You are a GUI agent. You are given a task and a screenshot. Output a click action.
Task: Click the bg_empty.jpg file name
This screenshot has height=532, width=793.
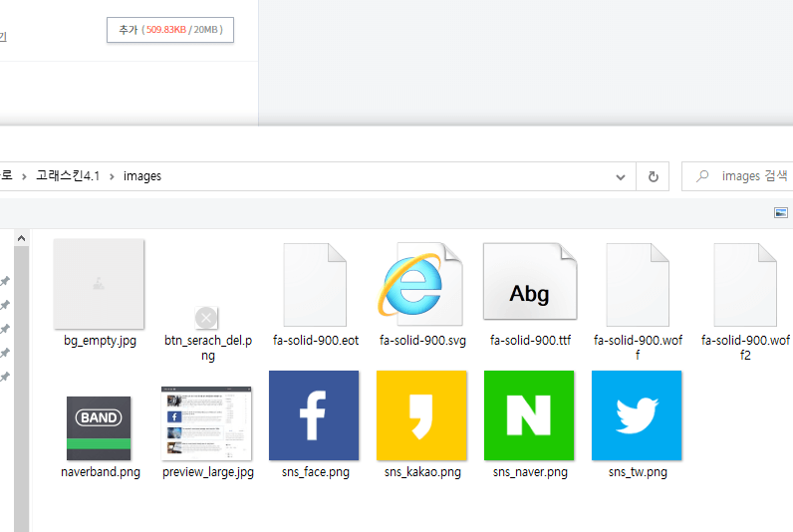pos(100,341)
